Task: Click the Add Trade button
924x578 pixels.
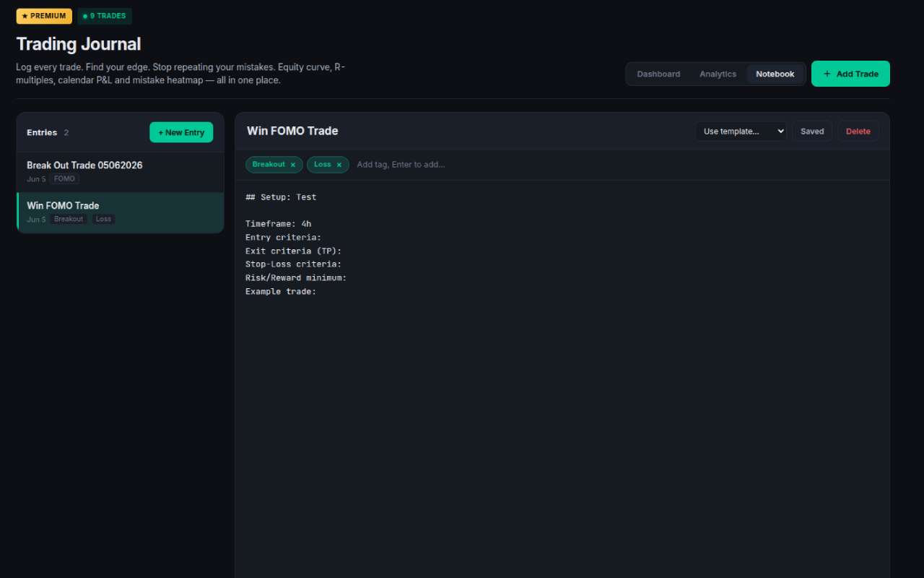Action: [850, 74]
